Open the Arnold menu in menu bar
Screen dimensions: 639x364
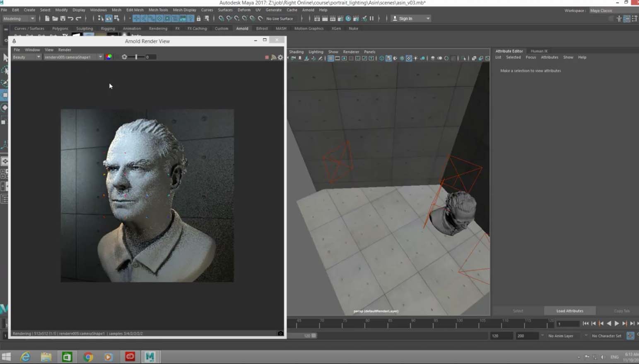[308, 10]
